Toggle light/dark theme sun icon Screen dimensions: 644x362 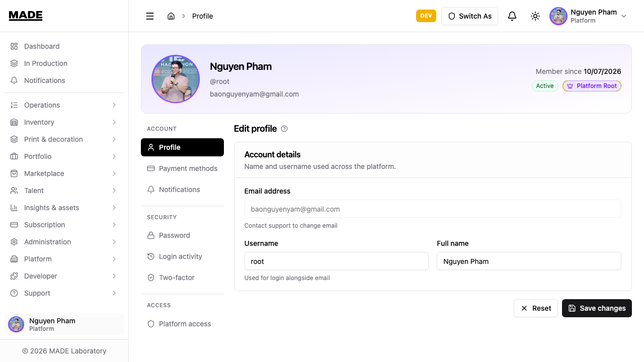pyautogui.click(x=535, y=16)
